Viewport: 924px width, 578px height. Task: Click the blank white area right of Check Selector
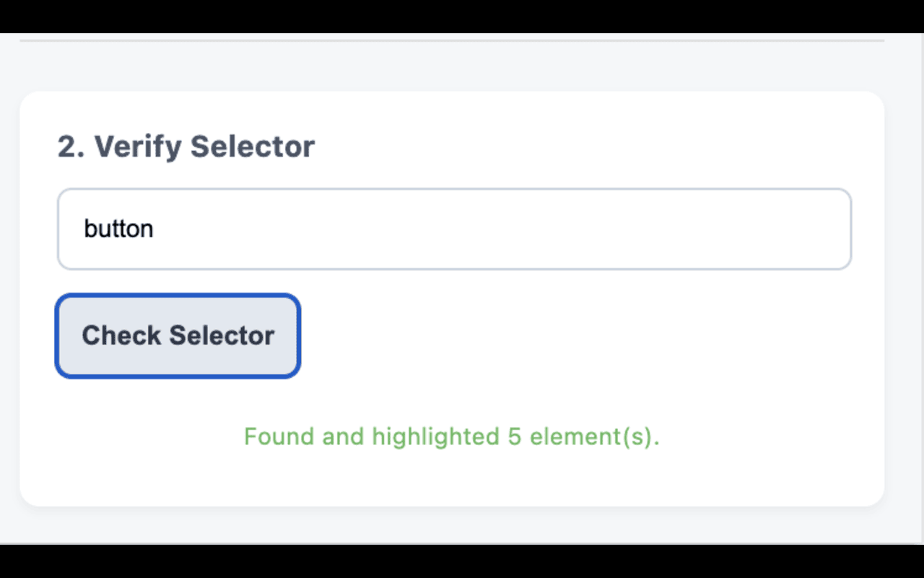(x=577, y=336)
